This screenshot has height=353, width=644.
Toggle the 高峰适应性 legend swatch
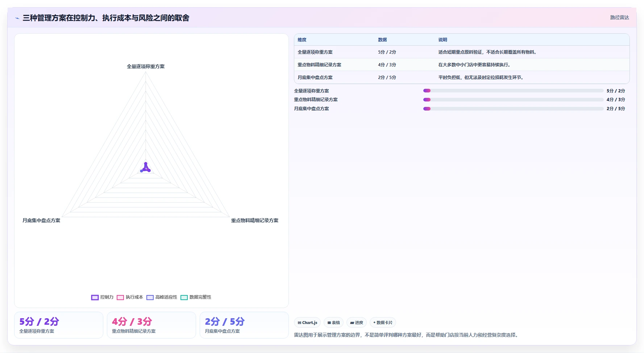coord(150,298)
